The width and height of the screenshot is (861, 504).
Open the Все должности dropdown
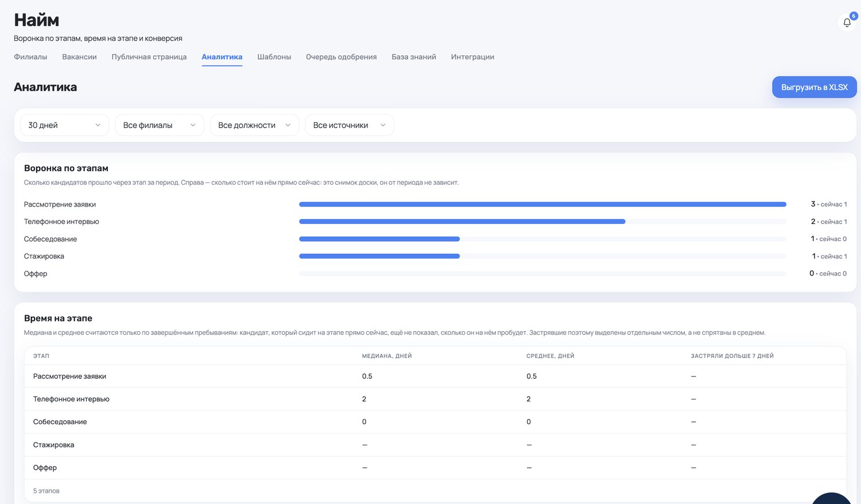coord(254,125)
